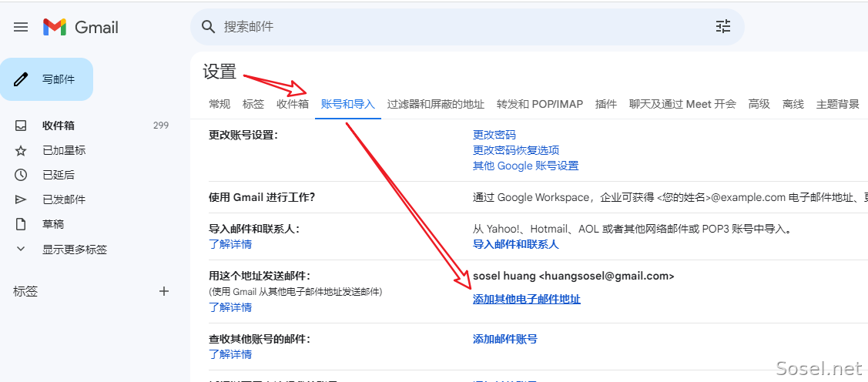
Task: Click 了解详情 under 查收其他账号的邮件
Action: [x=230, y=354]
